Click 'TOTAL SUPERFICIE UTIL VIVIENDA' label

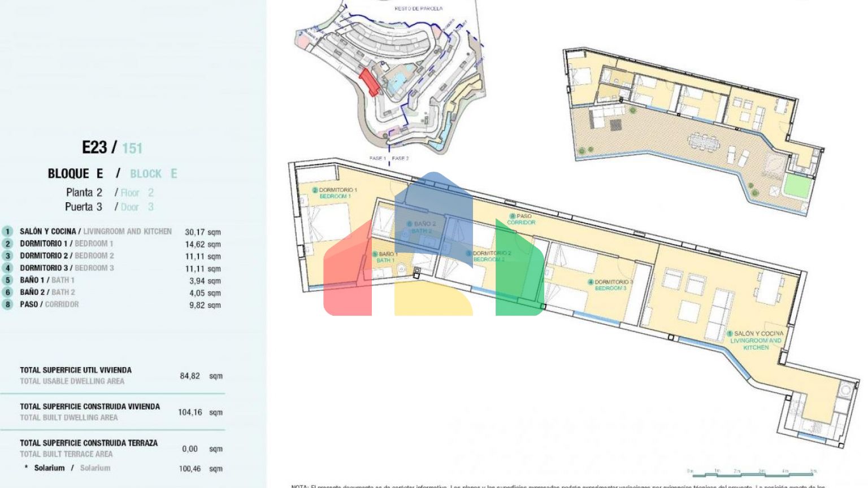(x=76, y=371)
